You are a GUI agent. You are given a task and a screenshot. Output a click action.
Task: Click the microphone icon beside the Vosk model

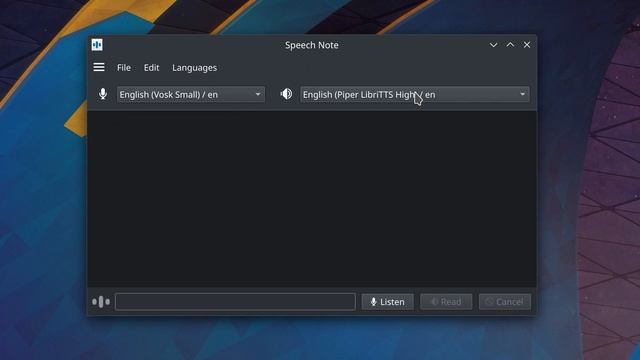[x=103, y=94]
